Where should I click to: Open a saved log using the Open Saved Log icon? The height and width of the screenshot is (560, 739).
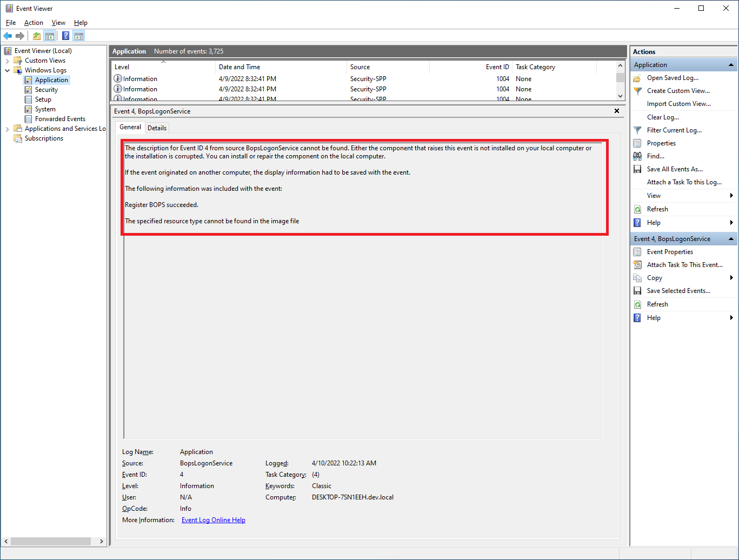pyautogui.click(x=637, y=77)
